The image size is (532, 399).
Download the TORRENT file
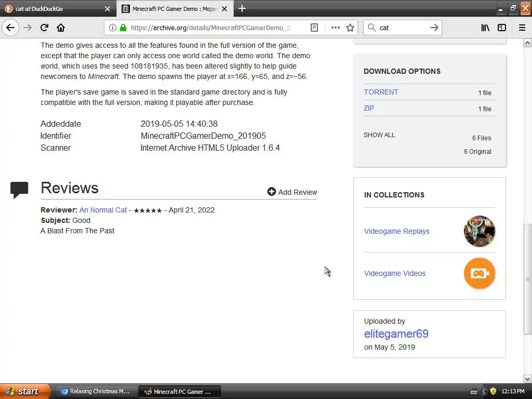click(381, 92)
